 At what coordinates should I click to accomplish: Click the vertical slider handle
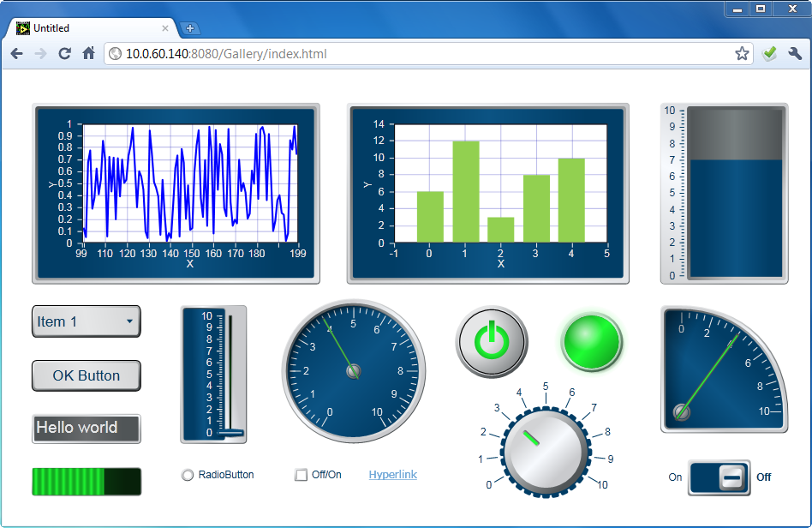230,433
